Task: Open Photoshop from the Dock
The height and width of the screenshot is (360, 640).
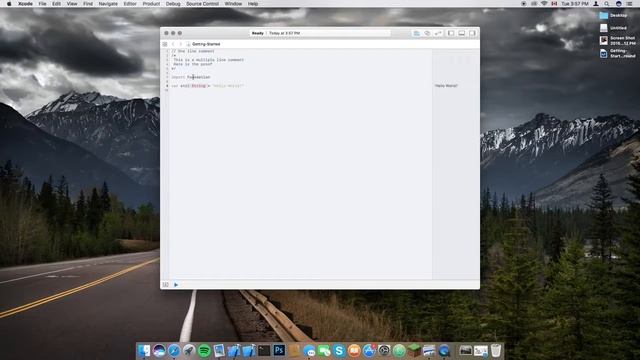Action: 279,351
